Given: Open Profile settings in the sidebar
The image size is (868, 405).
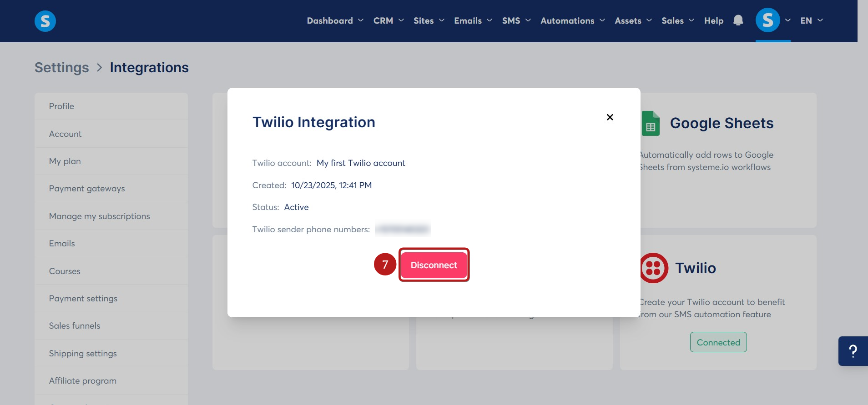Looking at the screenshot, I should click(x=111, y=106).
